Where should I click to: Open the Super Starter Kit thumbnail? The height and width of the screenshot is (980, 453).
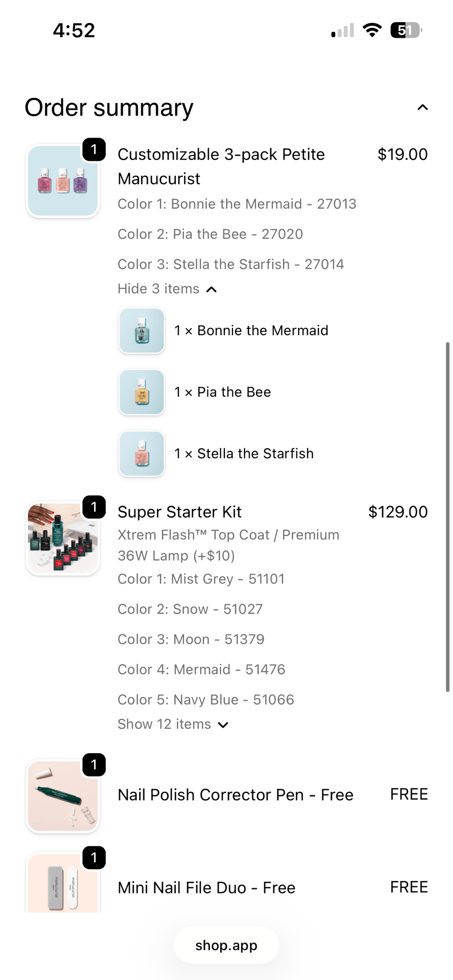pos(63,539)
